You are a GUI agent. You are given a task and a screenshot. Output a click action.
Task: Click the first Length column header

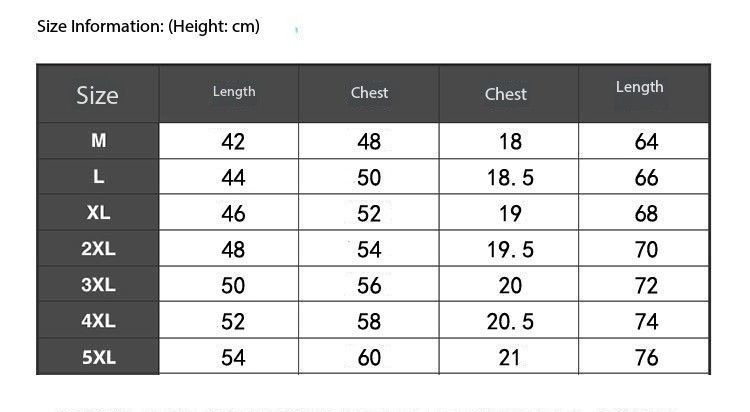click(234, 92)
